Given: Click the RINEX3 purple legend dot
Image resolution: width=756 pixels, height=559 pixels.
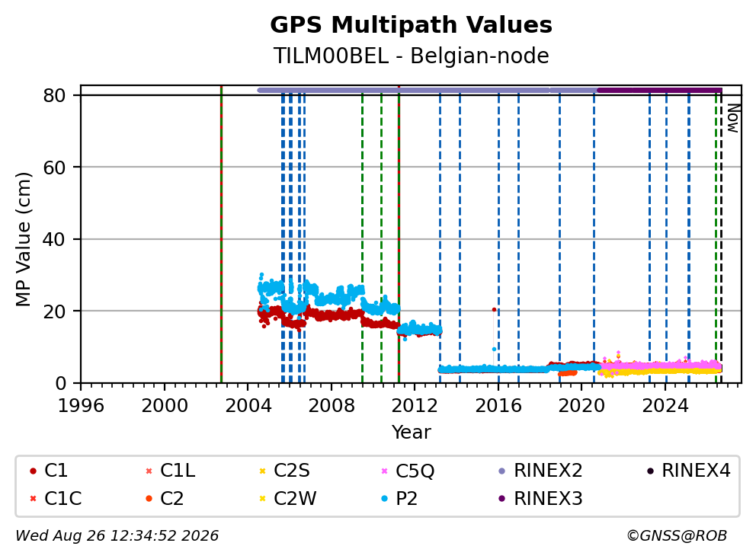Looking at the screenshot, I should [x=502, y=499].
